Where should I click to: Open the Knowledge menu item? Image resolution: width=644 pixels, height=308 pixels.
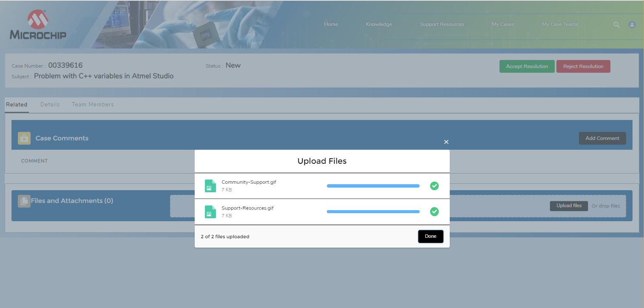[x=379, y=24]
